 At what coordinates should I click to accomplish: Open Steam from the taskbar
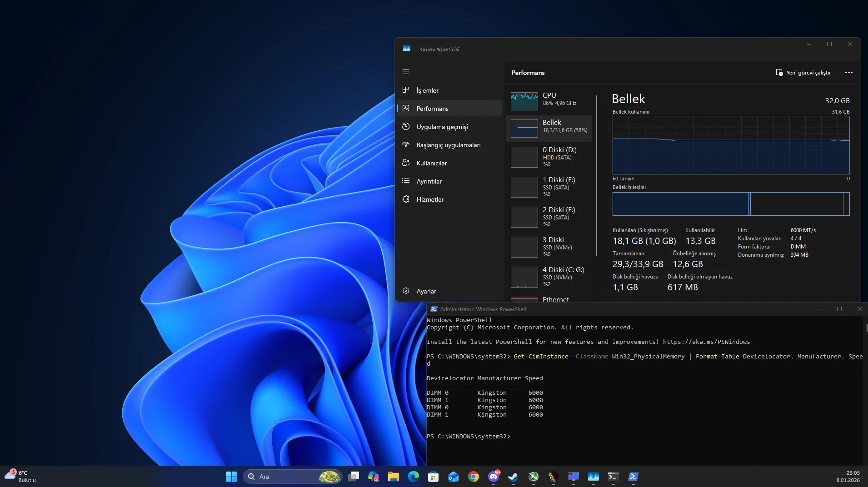(x=513, y=477)
